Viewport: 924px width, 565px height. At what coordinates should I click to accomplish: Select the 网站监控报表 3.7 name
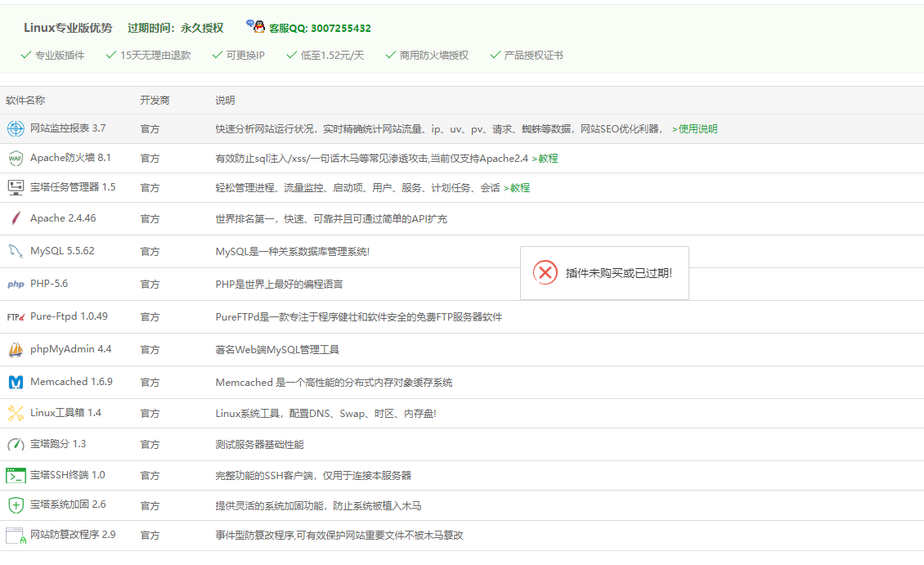[68, 128]
